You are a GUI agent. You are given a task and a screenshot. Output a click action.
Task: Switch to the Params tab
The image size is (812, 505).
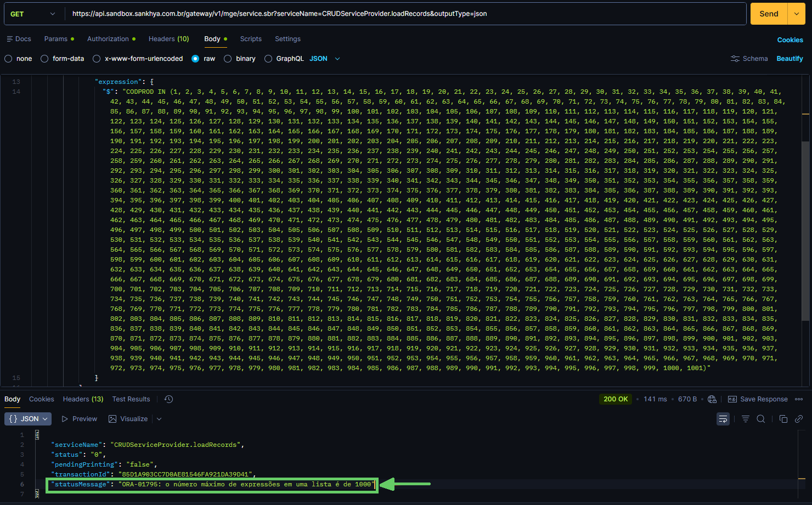(59, 39)
